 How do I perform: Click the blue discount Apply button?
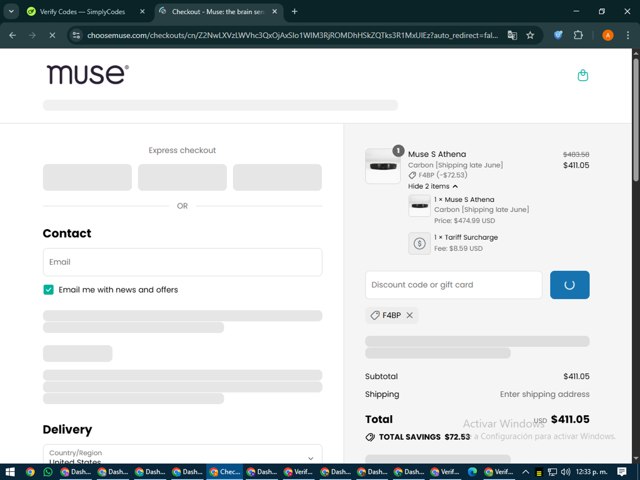(569, 285)
